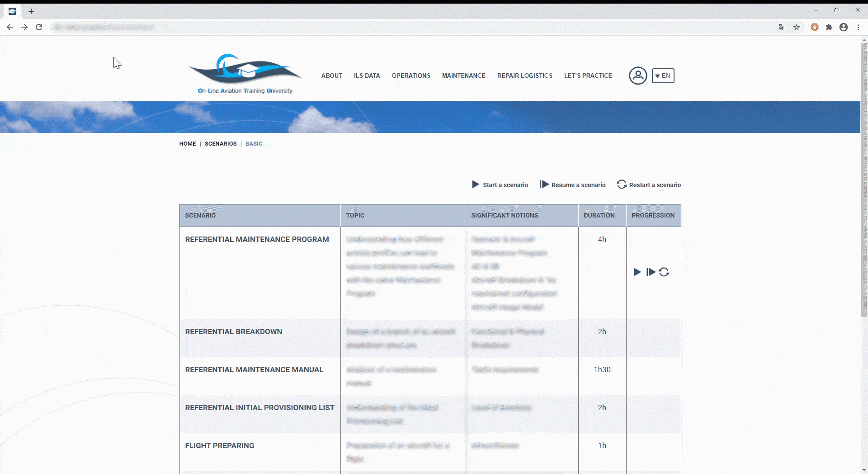Screen dimensions: 868x474
Task: Open the user account profile icon
Action: coord(638,76)
